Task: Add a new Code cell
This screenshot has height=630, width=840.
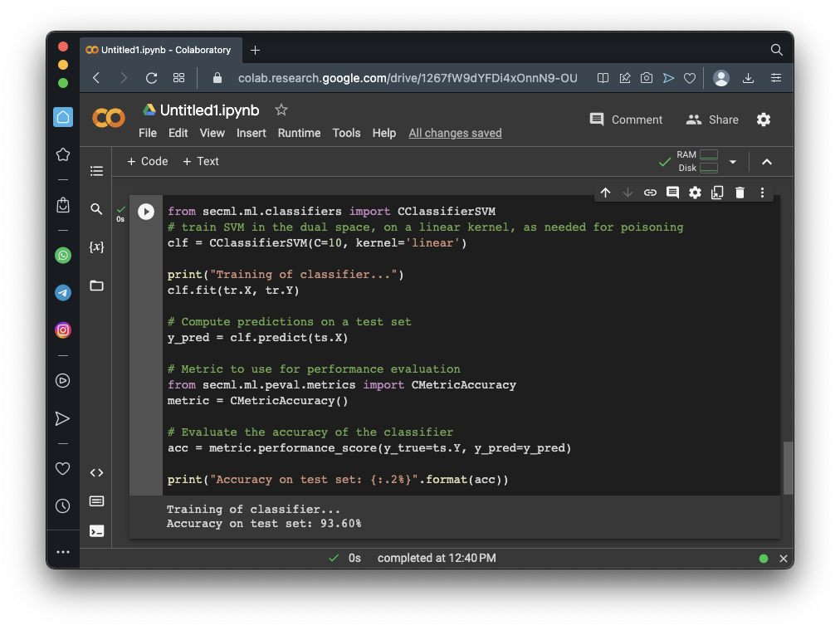Action: point(147,161)
